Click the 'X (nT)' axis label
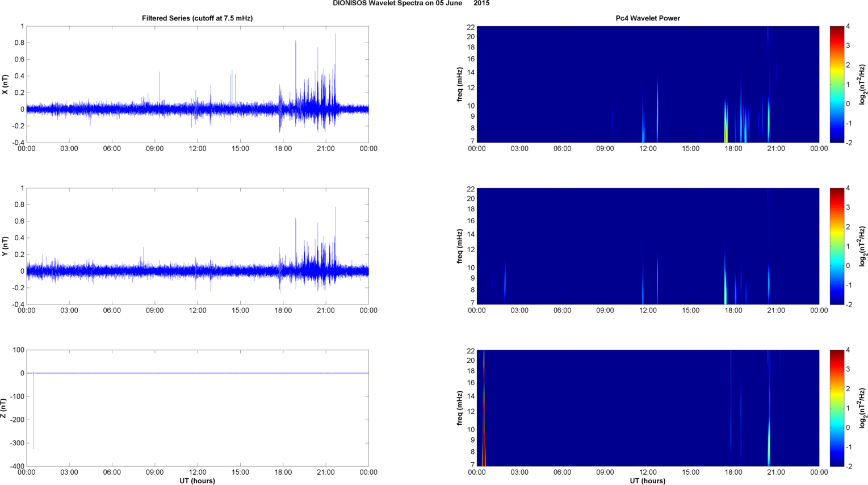The height and width of the screenshot is (485, 868). coord(6,85)
